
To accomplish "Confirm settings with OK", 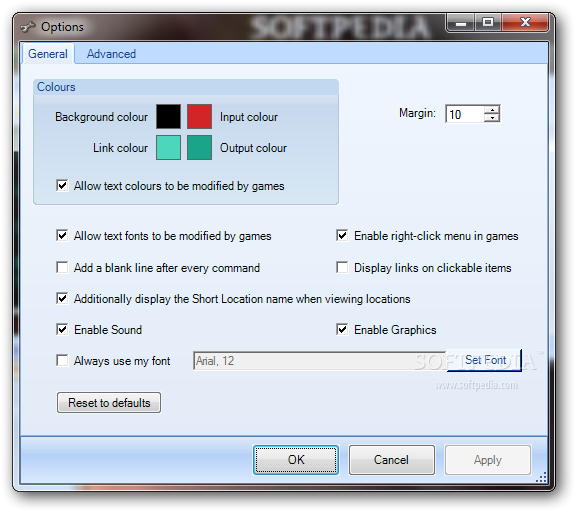I will click(x=296, y=460).
